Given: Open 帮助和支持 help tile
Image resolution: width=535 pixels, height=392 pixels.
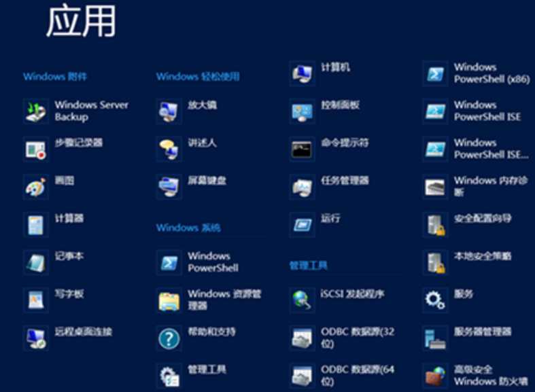Looking at the screenshot, I should (196, 338).
